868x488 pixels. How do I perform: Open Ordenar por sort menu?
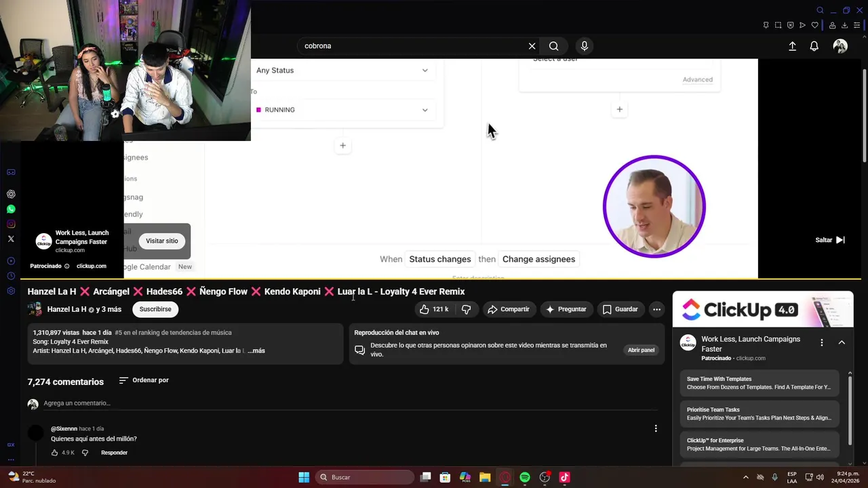coord(144,380)
